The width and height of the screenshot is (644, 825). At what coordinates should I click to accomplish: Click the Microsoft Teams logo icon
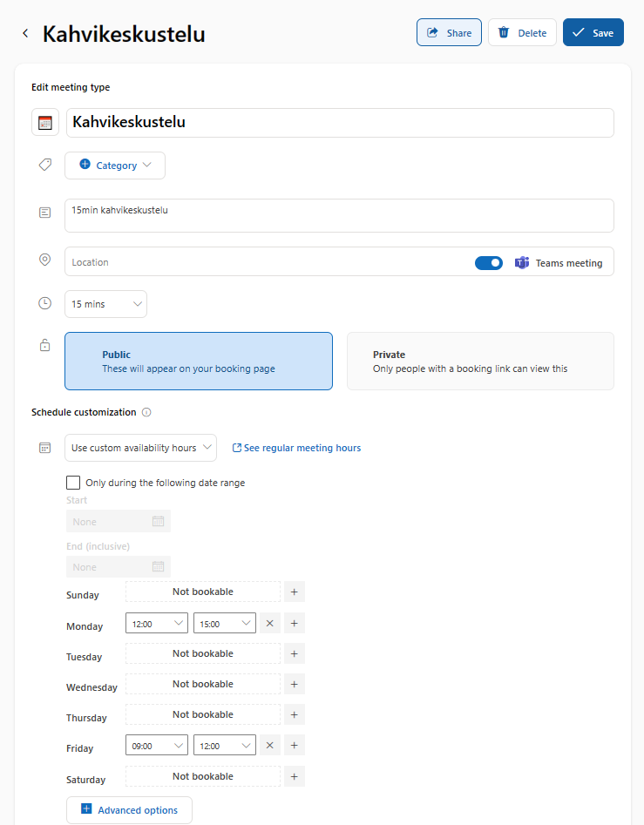point(522,262)
